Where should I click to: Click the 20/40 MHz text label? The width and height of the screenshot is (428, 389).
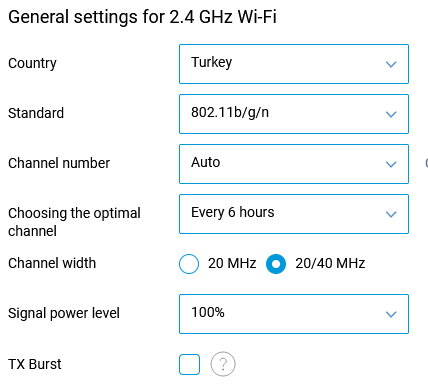[x=330, y=263]
